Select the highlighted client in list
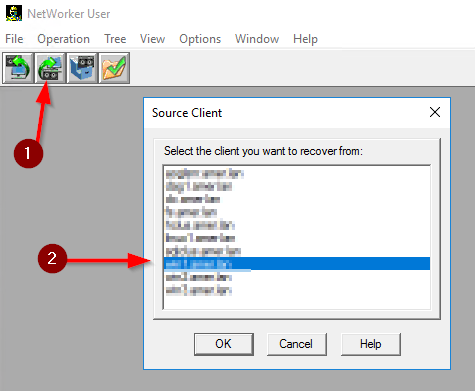This screenshot has height=391, width=475. coord(297,264)
